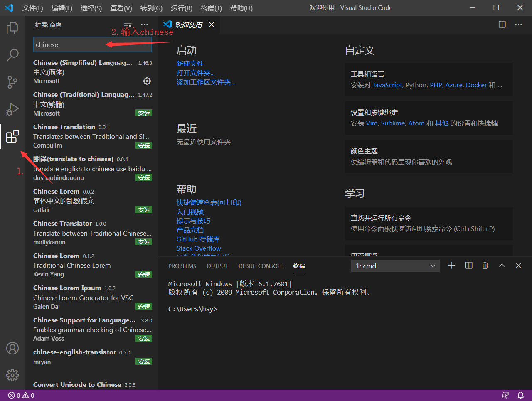Maximize the panel with up chevron

[x=502, y=266]
